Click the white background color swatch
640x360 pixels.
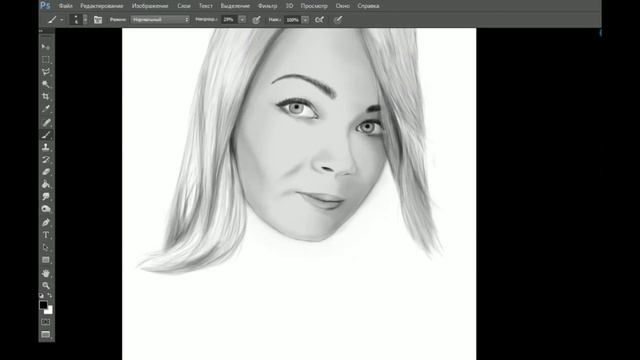pyautogui.click(x=49, y=311)
